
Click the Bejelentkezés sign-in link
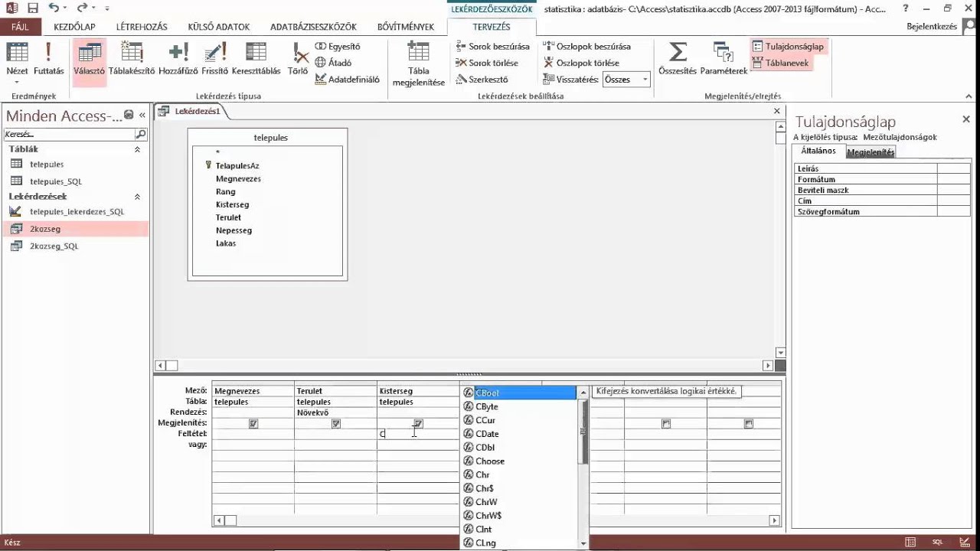point(931,26)
